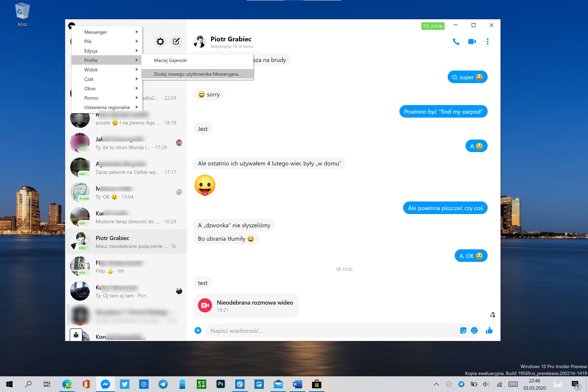
Task: Open chat with 'poszło' 18:18 preview
Action: point(126,119)
